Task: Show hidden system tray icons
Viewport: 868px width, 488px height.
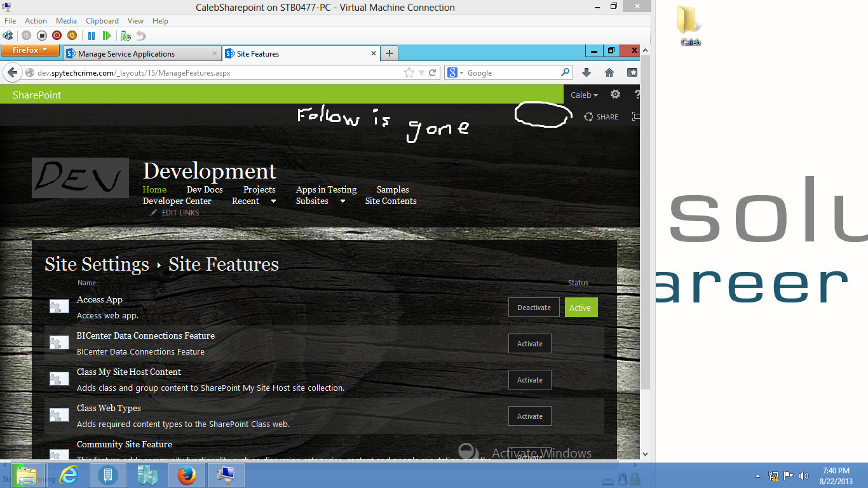Action: [757, 475]
